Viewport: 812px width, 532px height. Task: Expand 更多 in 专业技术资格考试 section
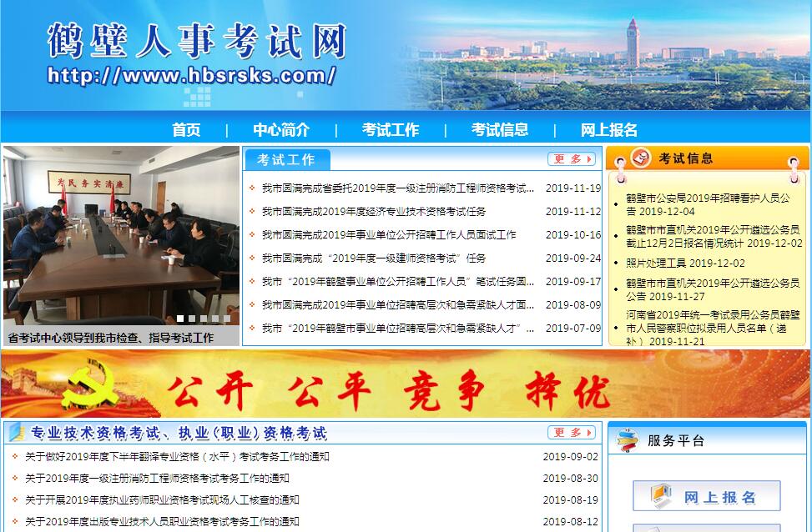pyautogui.click(x=572, y=433)
